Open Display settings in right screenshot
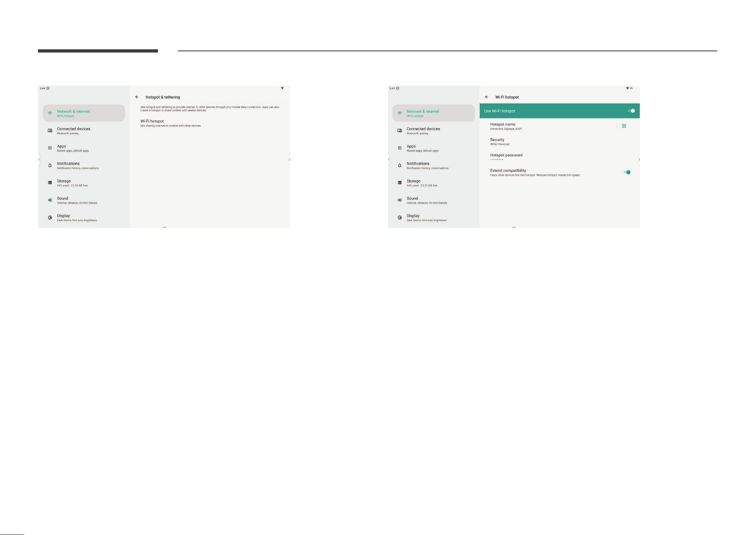 (x=434, y=217)
